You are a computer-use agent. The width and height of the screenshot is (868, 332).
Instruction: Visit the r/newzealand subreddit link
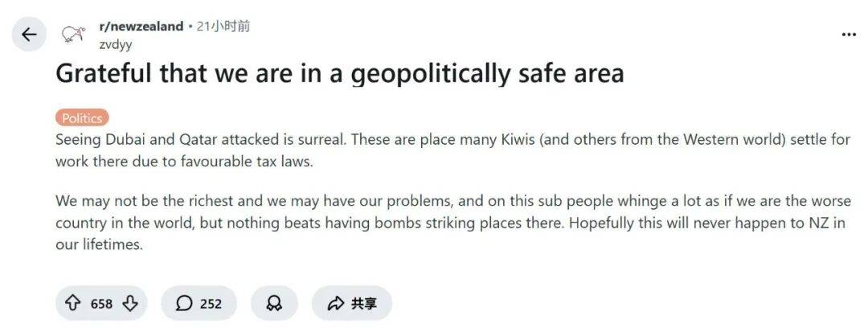coord(141,27)
